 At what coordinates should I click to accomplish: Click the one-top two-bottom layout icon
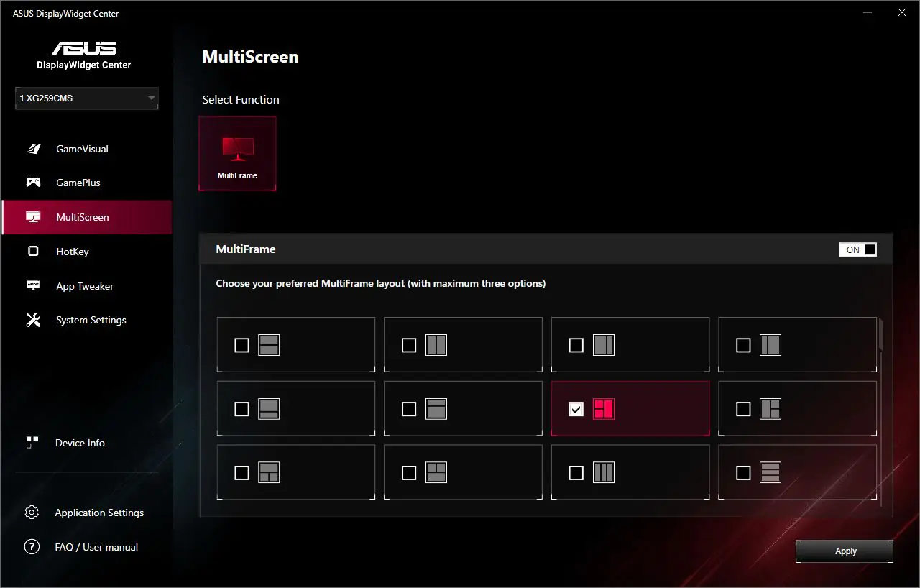click(269, 472)
